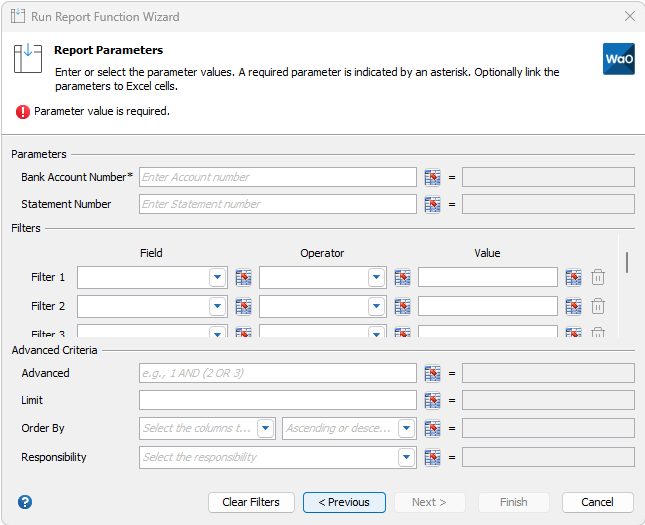Open the ascending or descending sort dropdown

coord(406,428)
